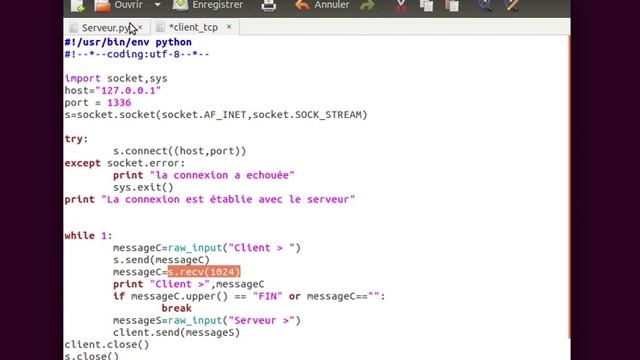The image size is (640, 360).
Task: Open the find and replace icon
Action: 511,5
